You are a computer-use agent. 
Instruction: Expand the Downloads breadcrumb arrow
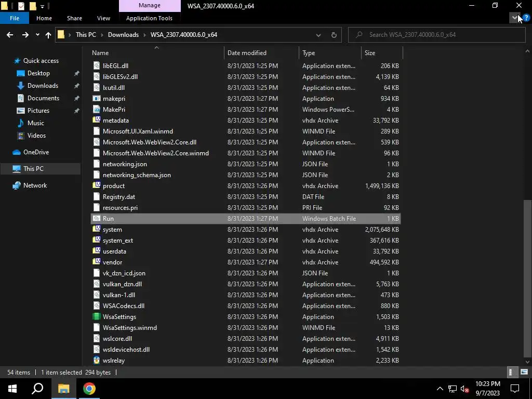[144, 35]
